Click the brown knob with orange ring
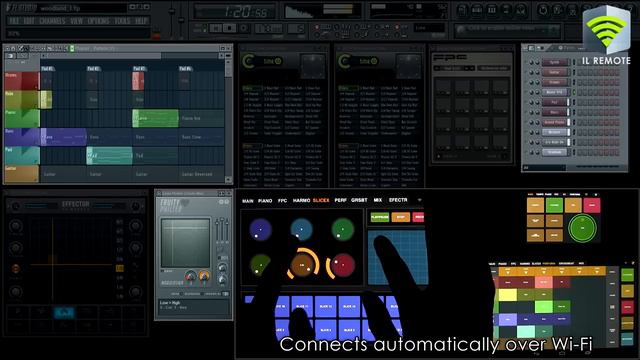This screenshot has height=360, width=640. pyautogui.click(x=302, y=264)
